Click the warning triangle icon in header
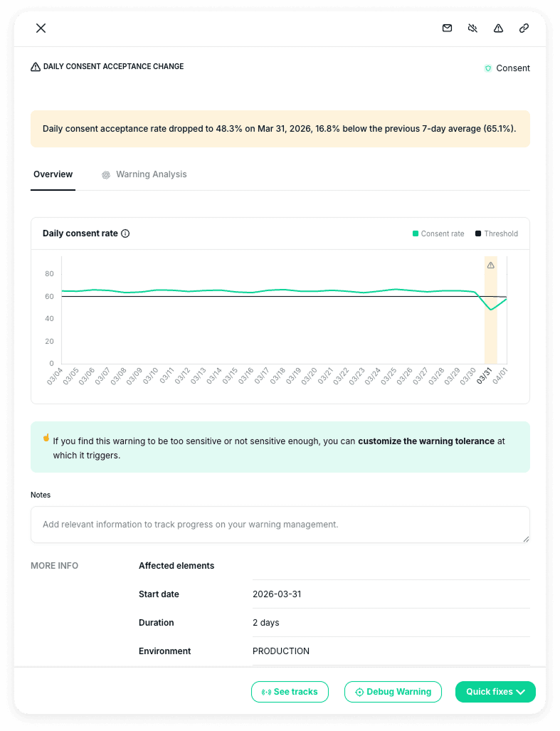This screenshot has height=731, width=560. 498,28
